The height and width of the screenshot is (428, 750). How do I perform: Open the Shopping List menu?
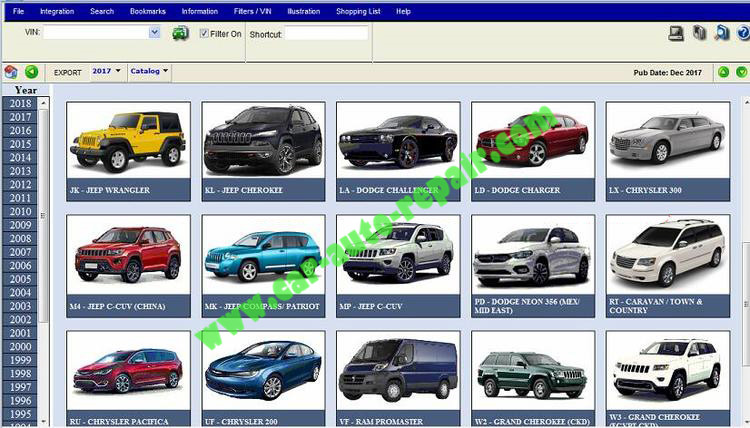click(358, 11)
